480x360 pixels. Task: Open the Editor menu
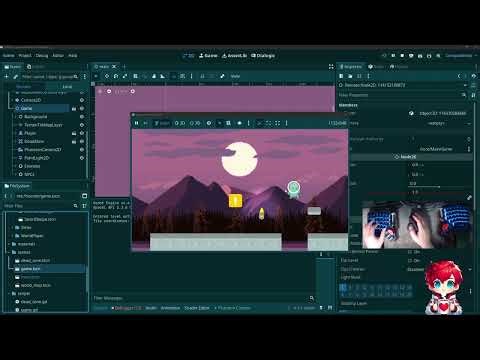click(58, 56)
